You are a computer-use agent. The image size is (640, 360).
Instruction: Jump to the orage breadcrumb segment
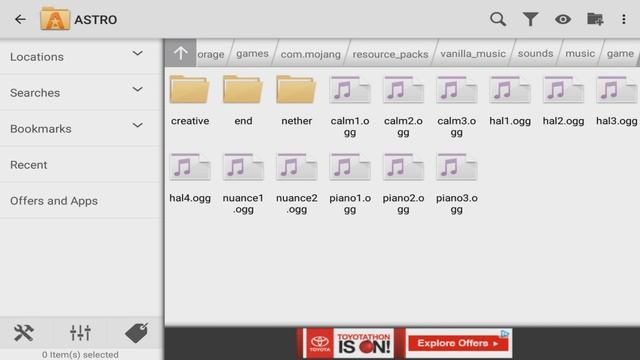(211, 53)
